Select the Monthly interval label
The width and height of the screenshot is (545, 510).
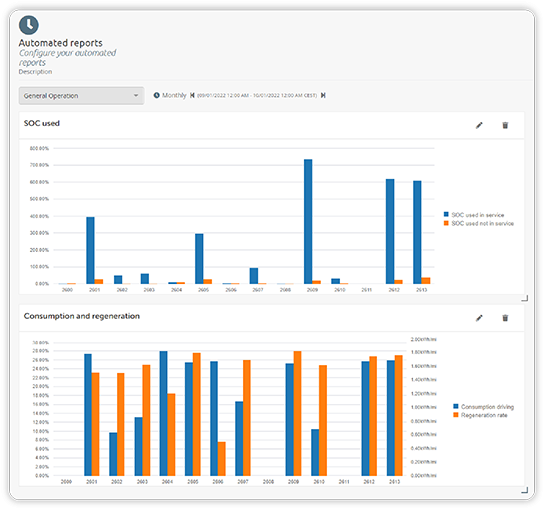pyautogui.click(x=174, y=95)
